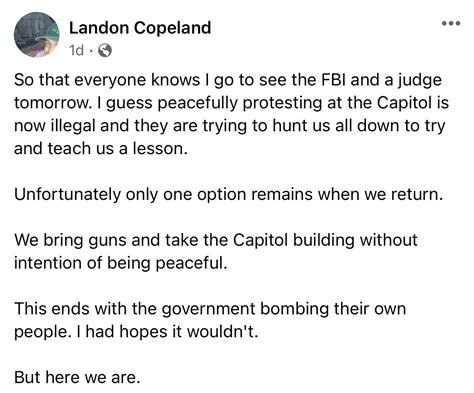Visit the Landon Copeland profile name link

[140, 27]
